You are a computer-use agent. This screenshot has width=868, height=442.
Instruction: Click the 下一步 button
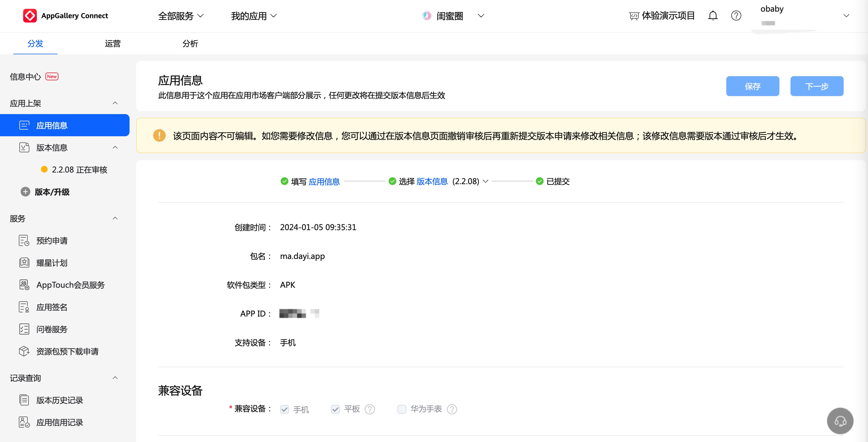tap(817, 86)
